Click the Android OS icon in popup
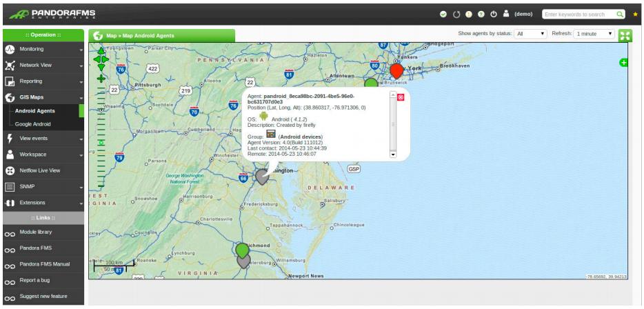 tap(263, 117)
